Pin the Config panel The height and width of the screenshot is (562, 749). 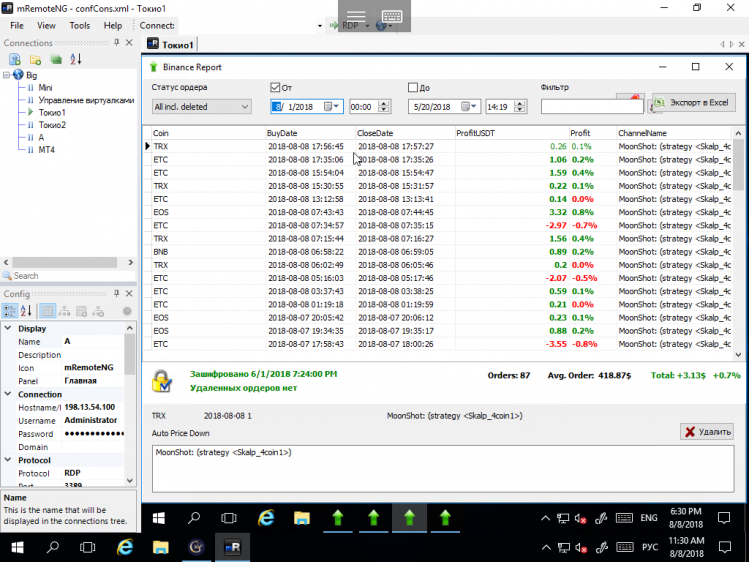point(117,293)
